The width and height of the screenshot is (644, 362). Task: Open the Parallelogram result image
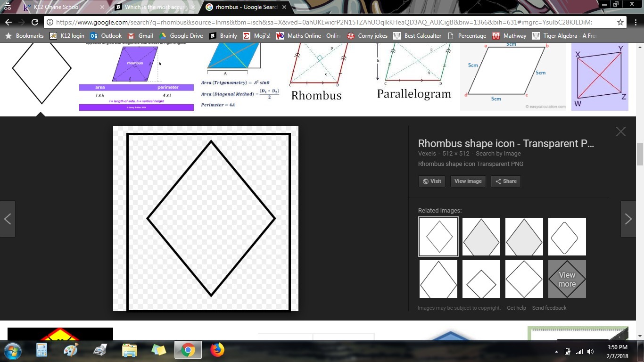414,72
